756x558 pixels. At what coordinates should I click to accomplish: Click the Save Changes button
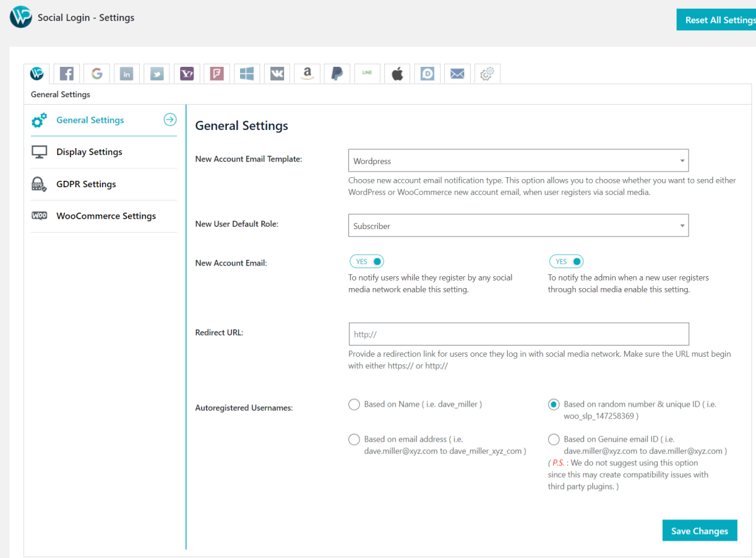coord(699,531)
